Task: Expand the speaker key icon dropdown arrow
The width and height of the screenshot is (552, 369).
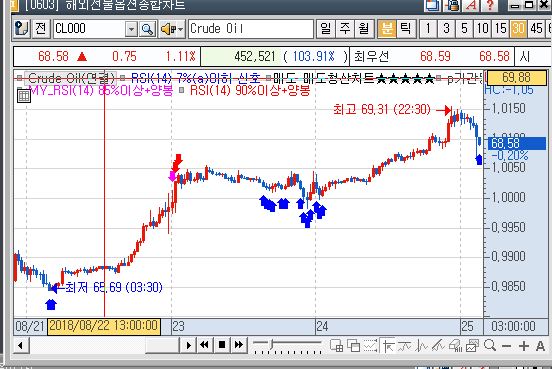Action: [x=181, y=29]
